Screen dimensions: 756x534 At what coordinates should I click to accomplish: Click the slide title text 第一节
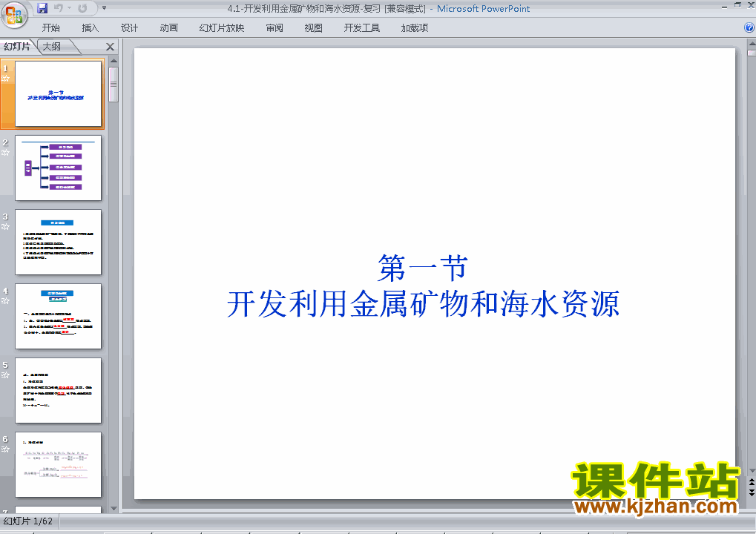(x=423, y=268)
